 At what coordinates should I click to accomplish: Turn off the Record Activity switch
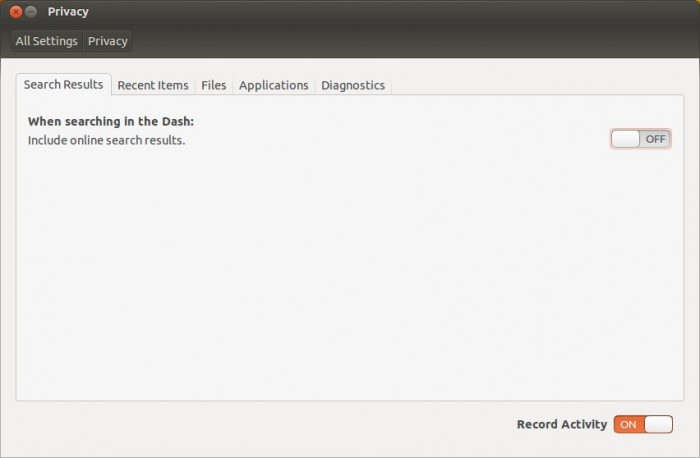click(x=643, y=424)
